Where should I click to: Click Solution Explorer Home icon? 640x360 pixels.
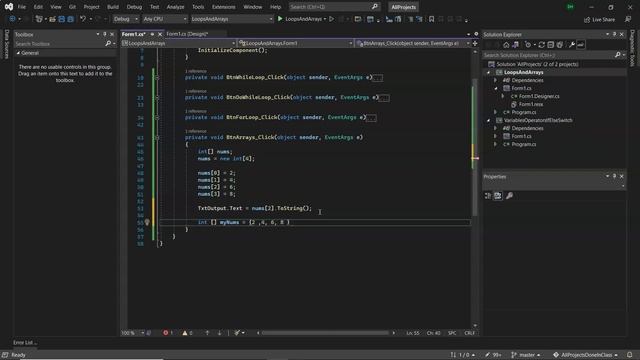(x=506, y=45)
